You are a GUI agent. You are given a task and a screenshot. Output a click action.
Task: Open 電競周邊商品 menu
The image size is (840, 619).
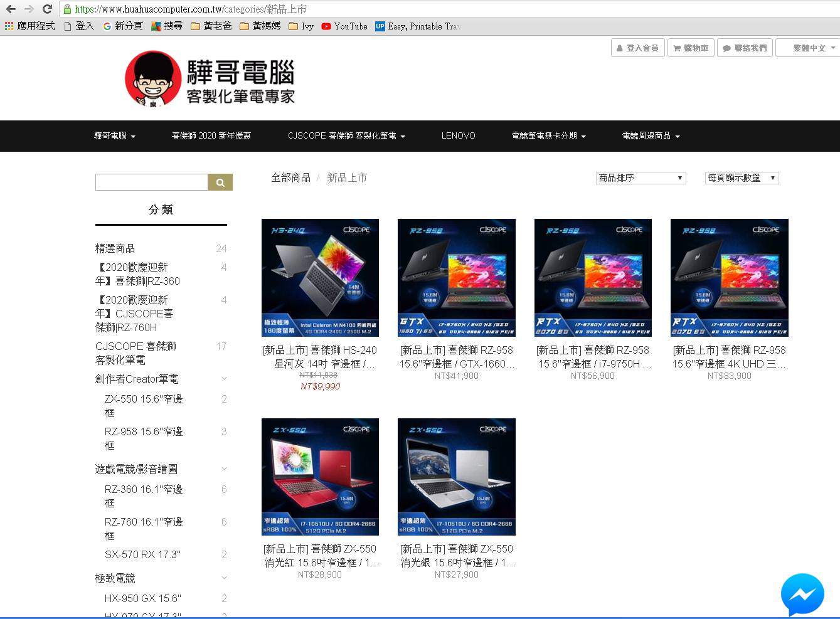coord(651,135)
